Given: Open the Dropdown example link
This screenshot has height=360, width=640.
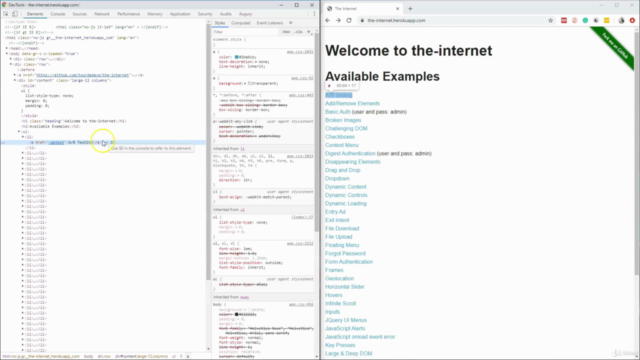Looking at the screenshot, I should pyautogui.click(x=338, y=179).
